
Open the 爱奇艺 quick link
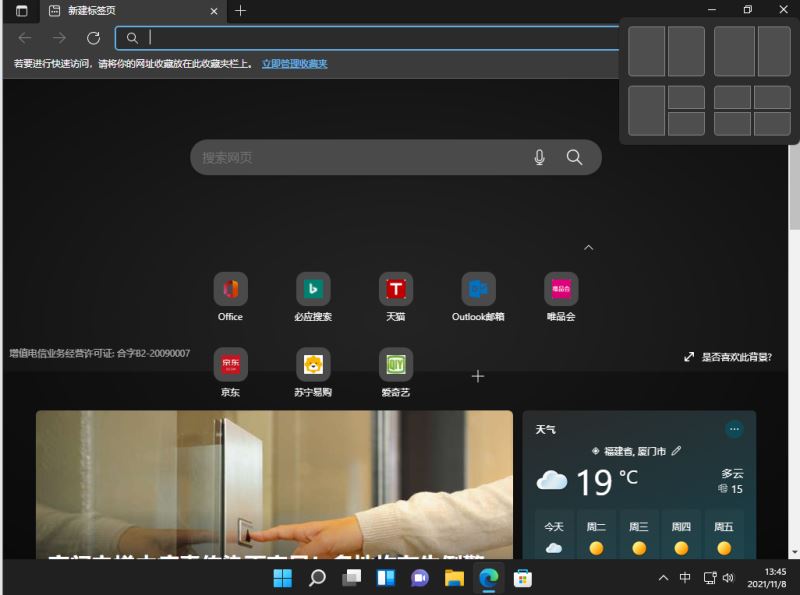(x=396, y=373)
